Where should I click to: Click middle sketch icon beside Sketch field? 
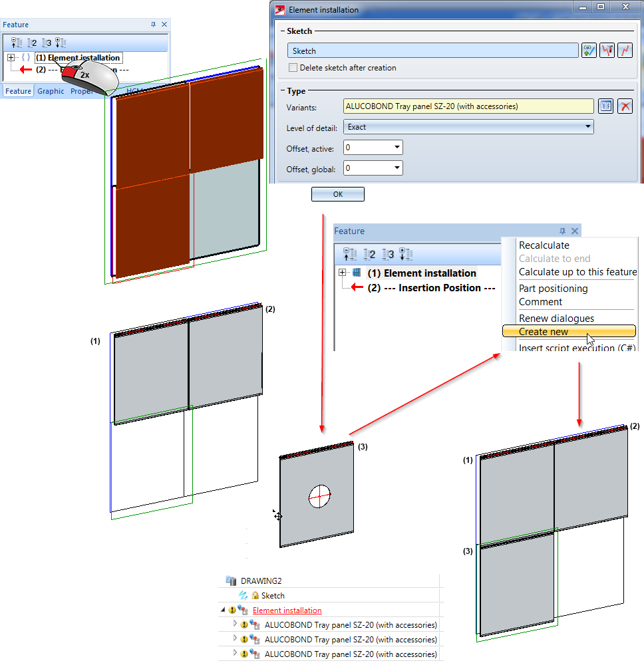tap(607, 51)
